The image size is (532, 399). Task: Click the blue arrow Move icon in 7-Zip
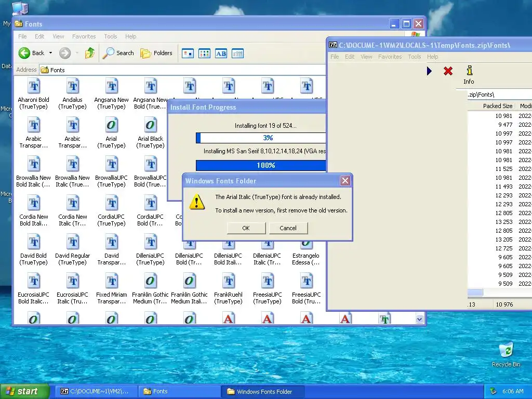[429, 71]
